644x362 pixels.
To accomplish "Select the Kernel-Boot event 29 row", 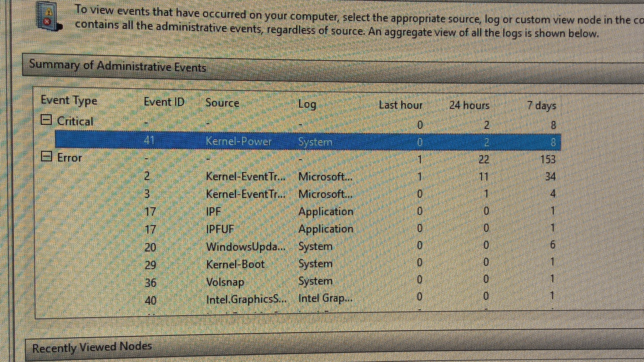I will 235,264.
